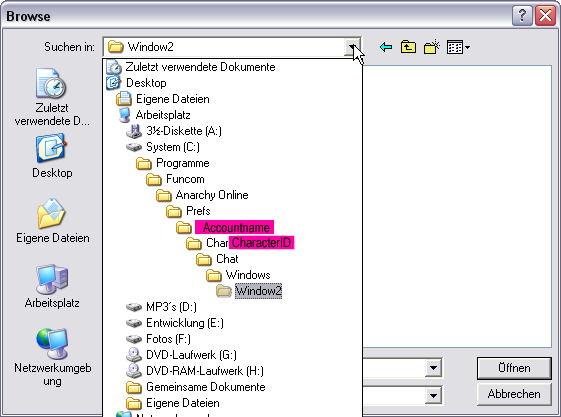Open Arbeitsplatz in the places bar
Viewport: 561px width, 417px height.
[52, 286]
